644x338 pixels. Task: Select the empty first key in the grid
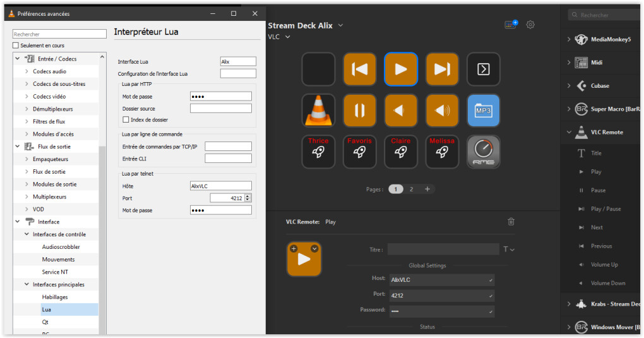318,69
